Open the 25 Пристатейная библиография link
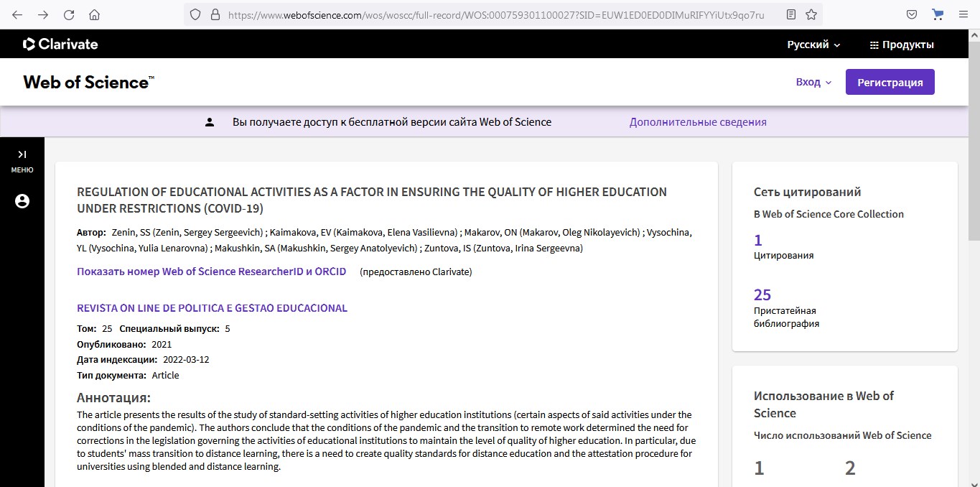 tap(762, 294)
